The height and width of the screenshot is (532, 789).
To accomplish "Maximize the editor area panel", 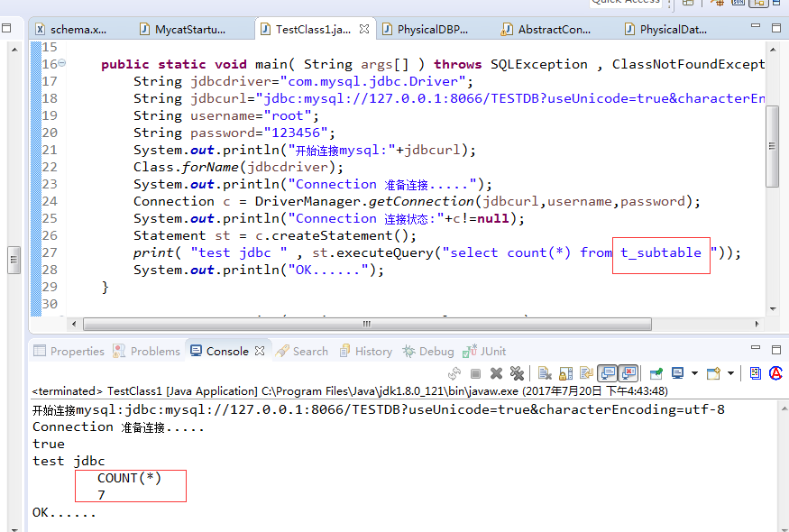I will [x=776, y=28].
